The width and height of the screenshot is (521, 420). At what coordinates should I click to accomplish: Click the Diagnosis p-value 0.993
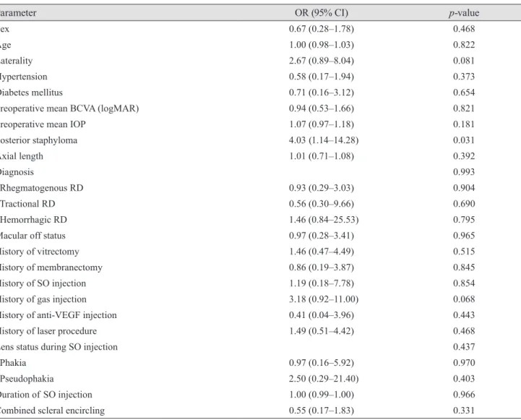pyautogui.click(x=464, y=172)
